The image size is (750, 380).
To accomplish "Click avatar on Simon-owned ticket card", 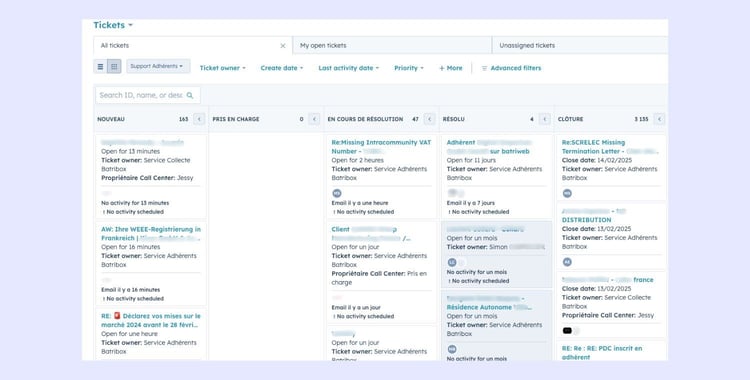I will pyautogui.click(x=452, y=262).
